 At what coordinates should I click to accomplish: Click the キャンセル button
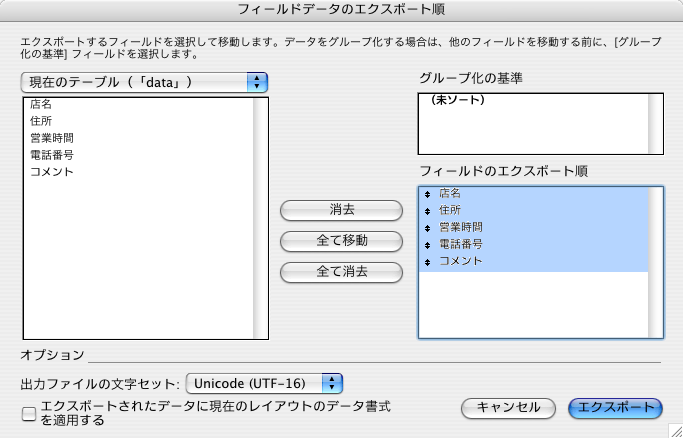pyautogui.click(x=508, y=408)
